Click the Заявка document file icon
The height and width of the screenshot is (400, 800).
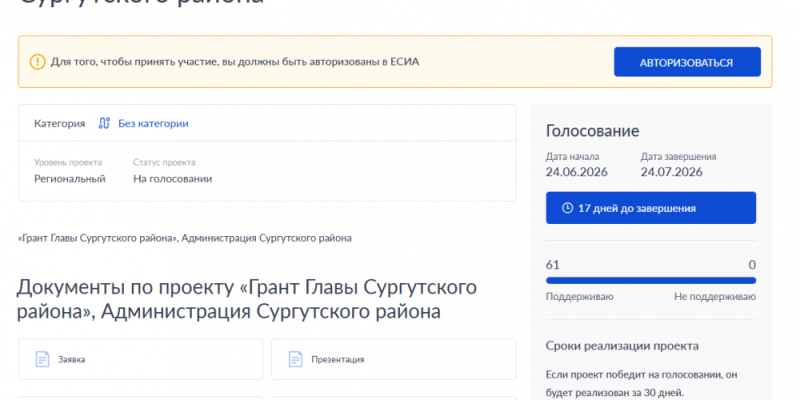42,359
